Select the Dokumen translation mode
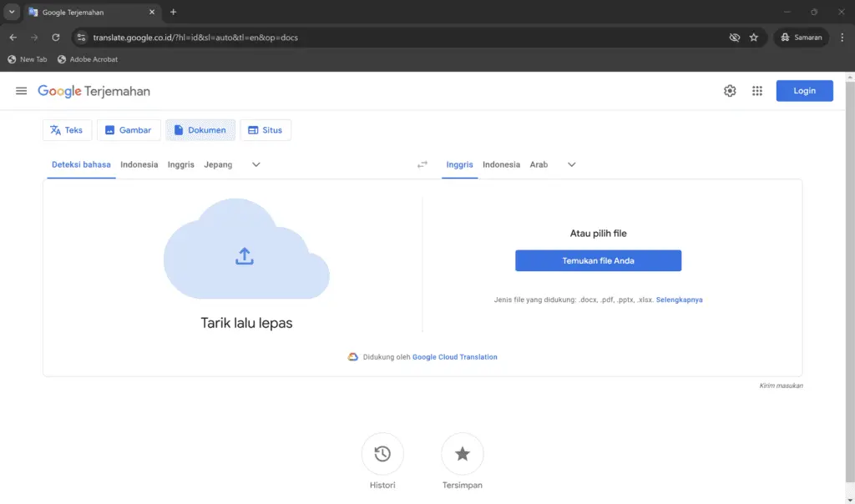 [x=200, y=130]
